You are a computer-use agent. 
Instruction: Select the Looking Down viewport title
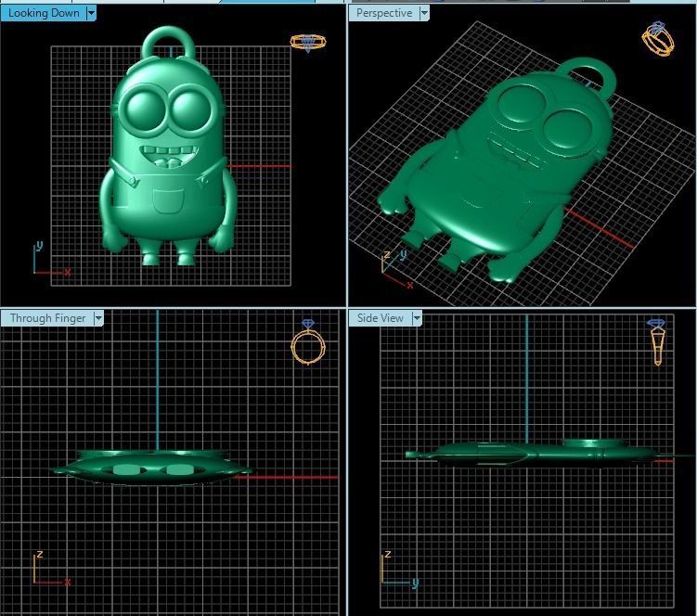click(44, 13)
